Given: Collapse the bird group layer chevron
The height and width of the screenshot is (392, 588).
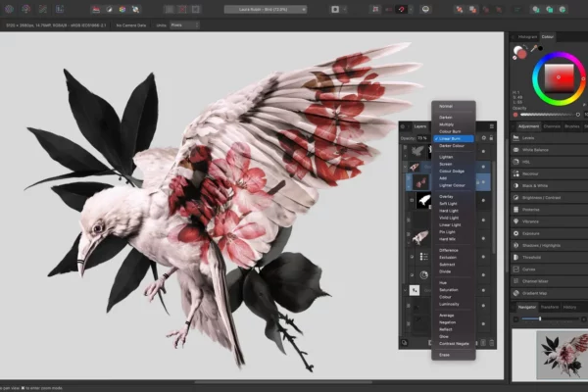Looking at the screenshot, I should pos(405,167).
